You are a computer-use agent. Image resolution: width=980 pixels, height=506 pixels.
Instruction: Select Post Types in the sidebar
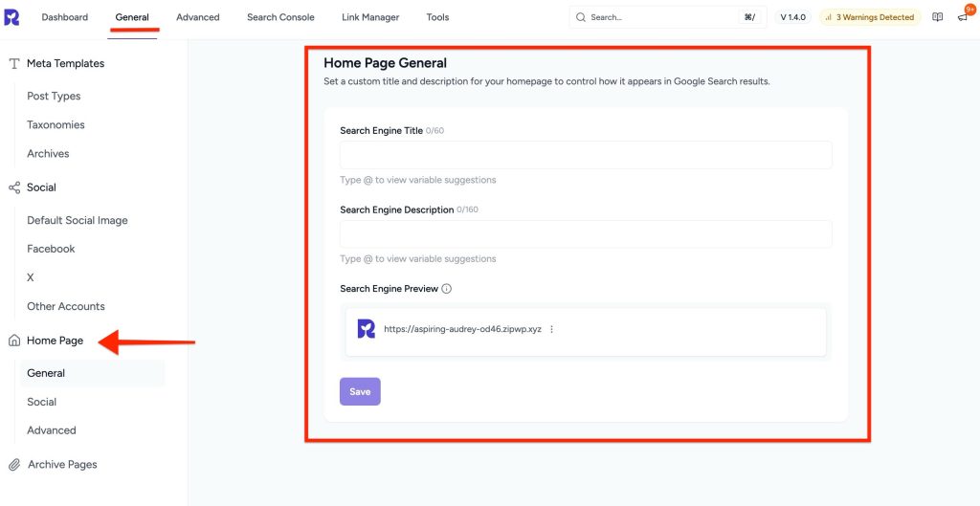tap(54, 97)
